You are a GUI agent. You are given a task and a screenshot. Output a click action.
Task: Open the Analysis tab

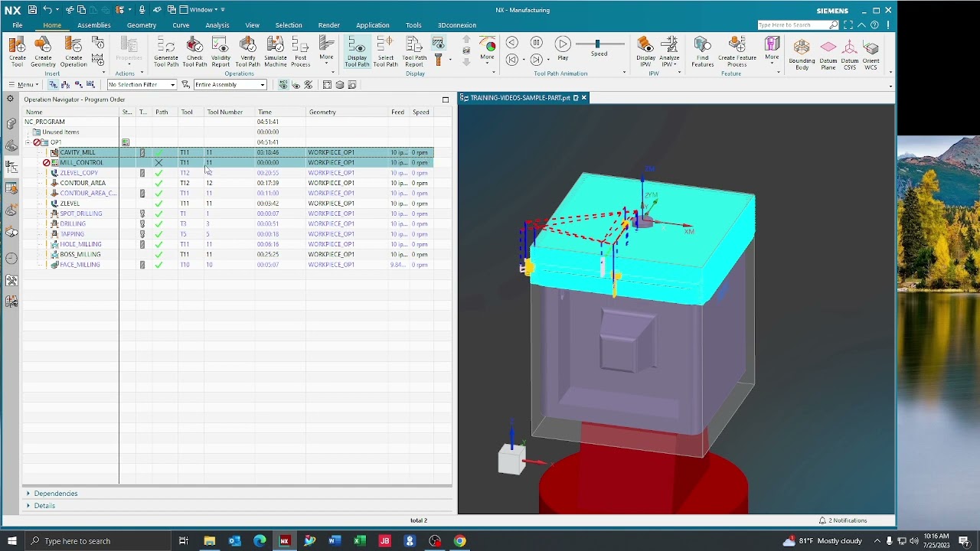(217, 25)
